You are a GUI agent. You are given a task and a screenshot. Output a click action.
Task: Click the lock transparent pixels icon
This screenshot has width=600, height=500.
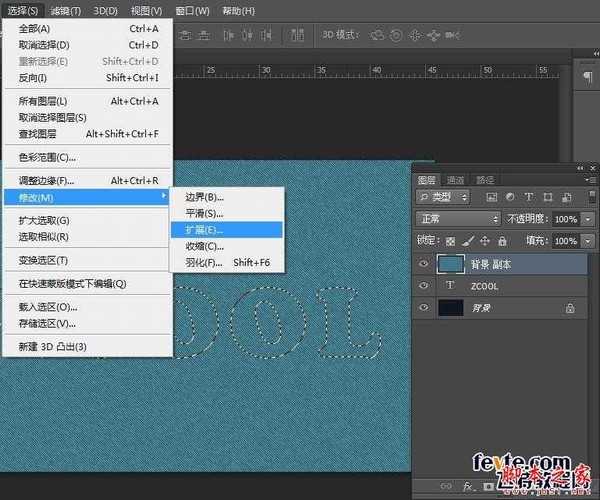[x=451, y=241]
